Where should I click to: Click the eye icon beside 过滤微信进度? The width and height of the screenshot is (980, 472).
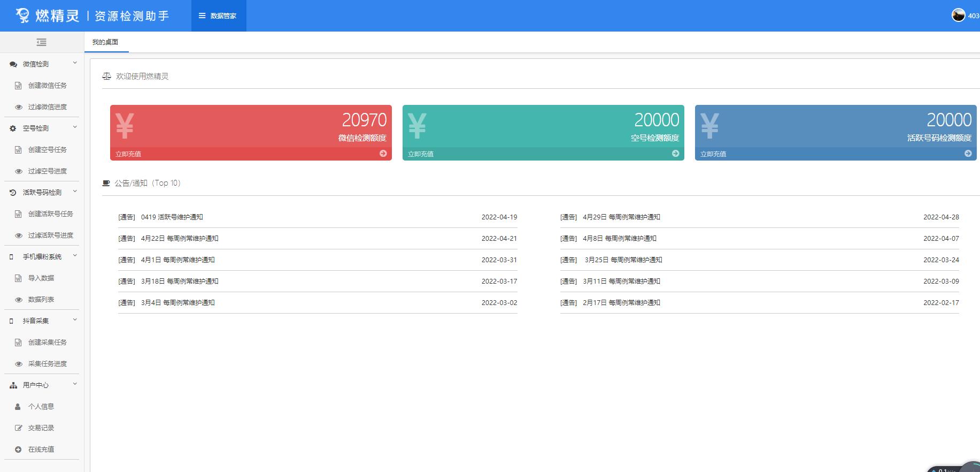point(18,107)
